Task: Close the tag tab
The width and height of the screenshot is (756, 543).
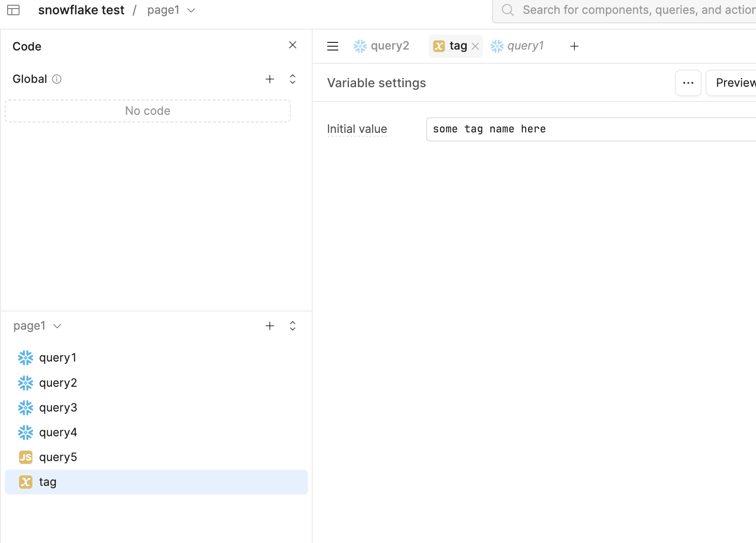Action: (x=475, y=46)
